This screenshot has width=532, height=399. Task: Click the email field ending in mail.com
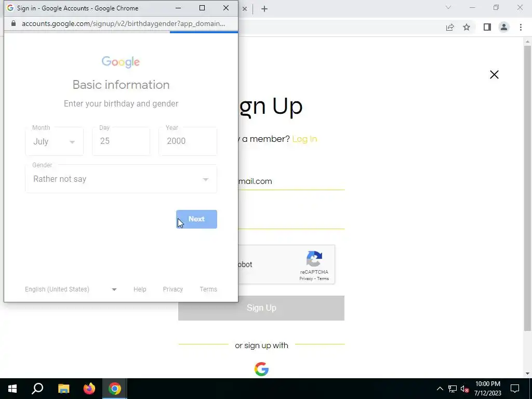click(x=291, y=181)
